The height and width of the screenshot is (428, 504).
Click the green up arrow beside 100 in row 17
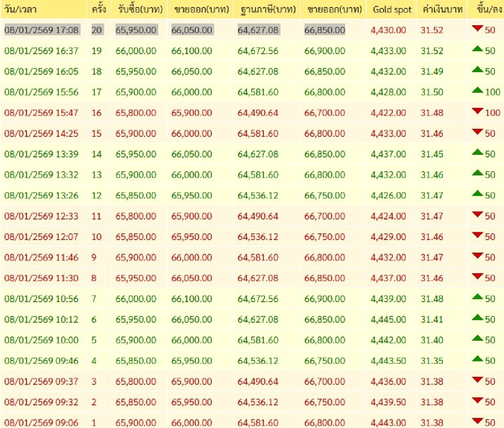(477, 90)
